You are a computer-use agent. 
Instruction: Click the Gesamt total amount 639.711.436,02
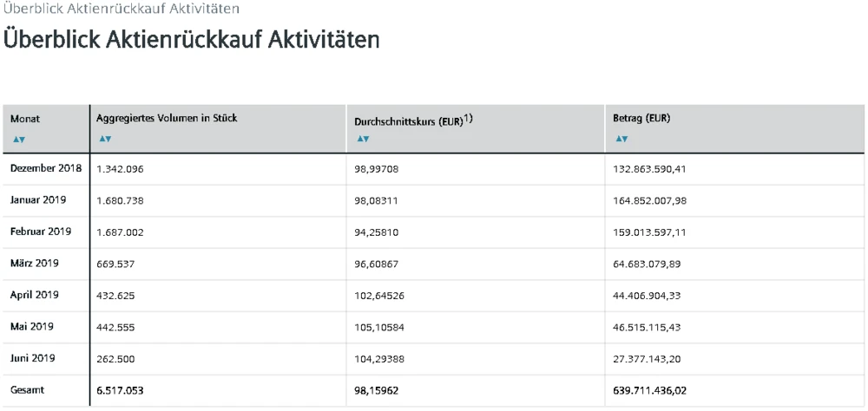649,390
